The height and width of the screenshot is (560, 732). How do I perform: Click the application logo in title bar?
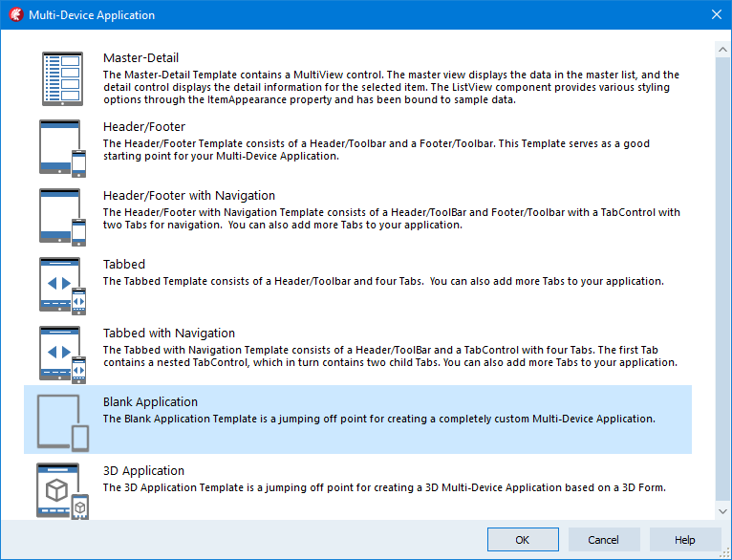point(16,14)
